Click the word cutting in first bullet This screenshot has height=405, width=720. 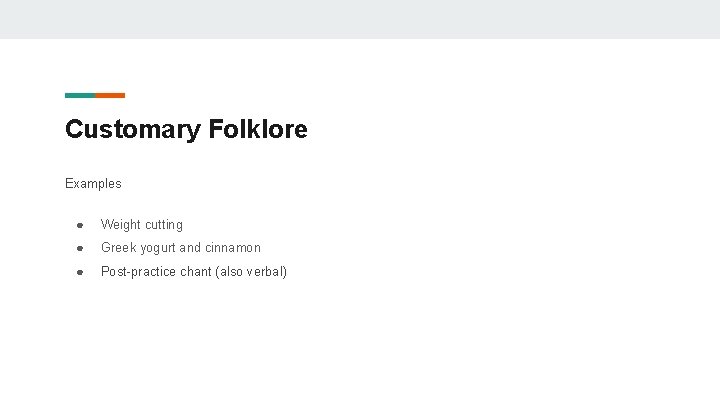click(163, 225)
